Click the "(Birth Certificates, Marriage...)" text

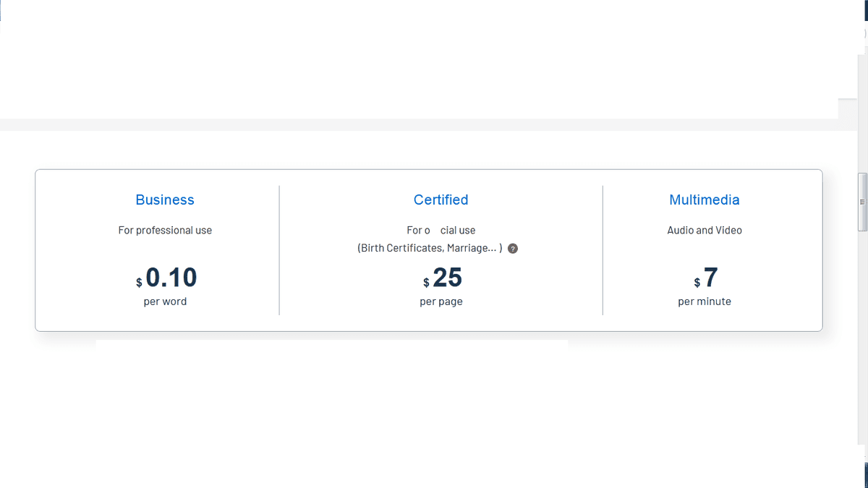pyautogui.click(x=430, y=248)
